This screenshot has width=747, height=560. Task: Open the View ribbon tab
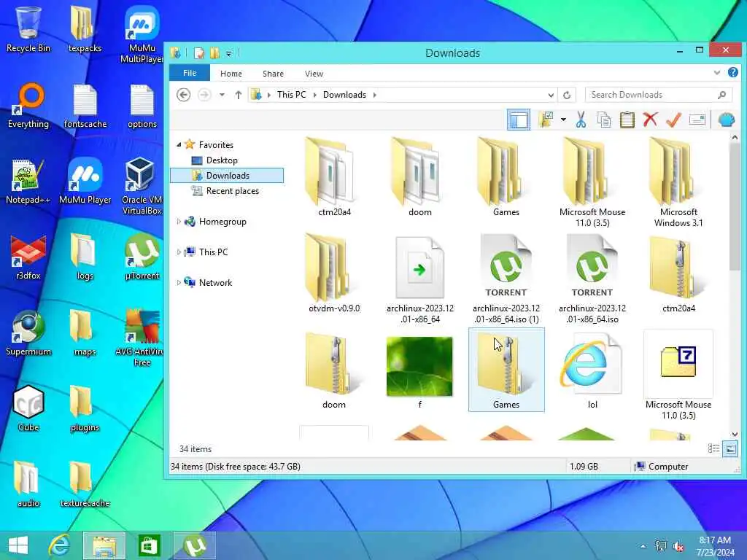coord(314,74)
